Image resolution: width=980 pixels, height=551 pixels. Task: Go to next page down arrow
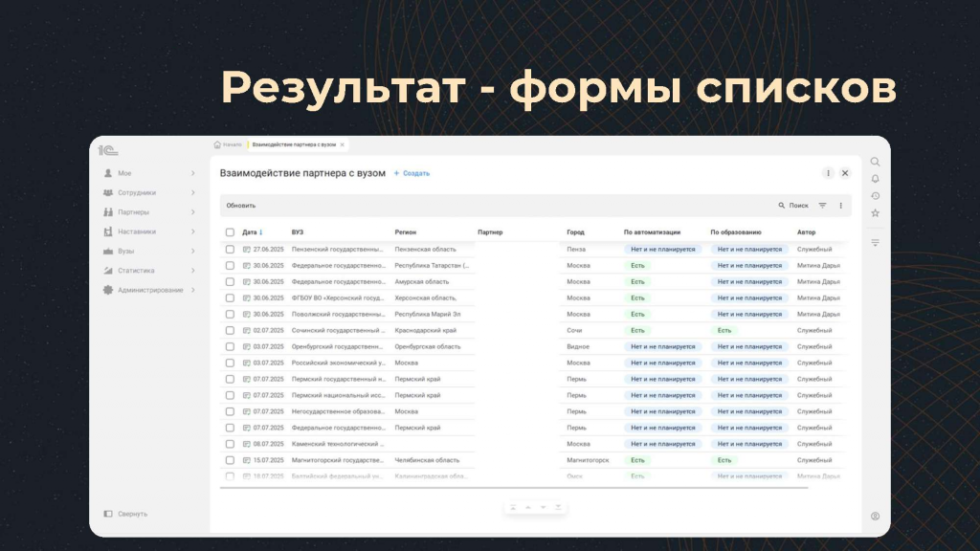click(544, 507)
